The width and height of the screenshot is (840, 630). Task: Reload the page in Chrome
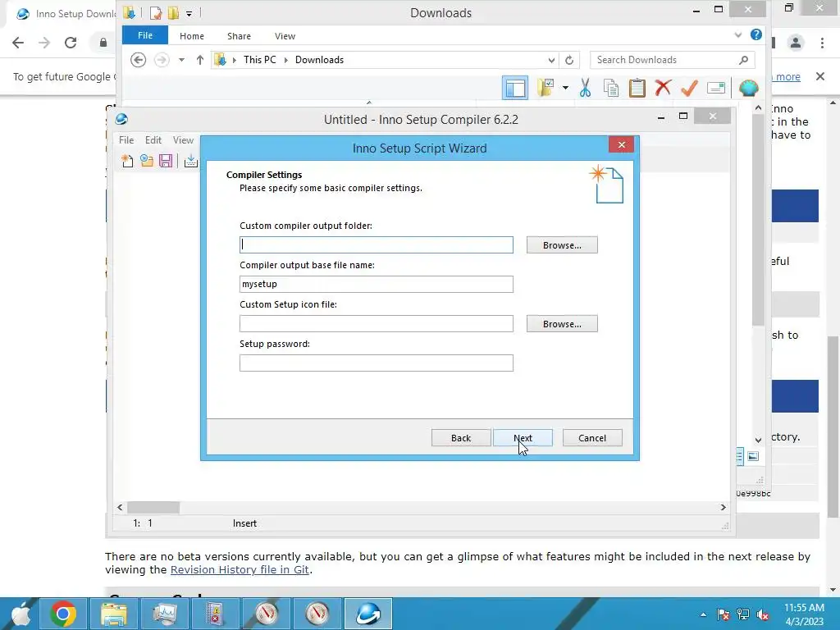pos(71,43)
